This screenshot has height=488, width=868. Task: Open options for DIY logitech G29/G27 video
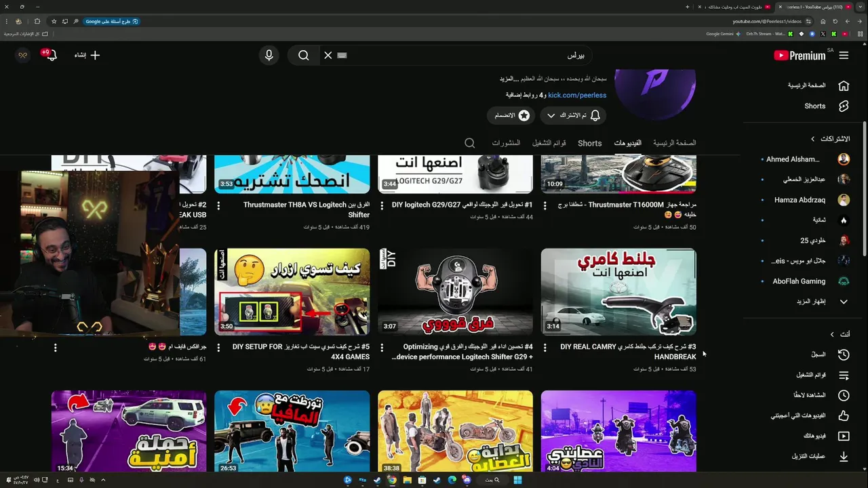[382, 205]
